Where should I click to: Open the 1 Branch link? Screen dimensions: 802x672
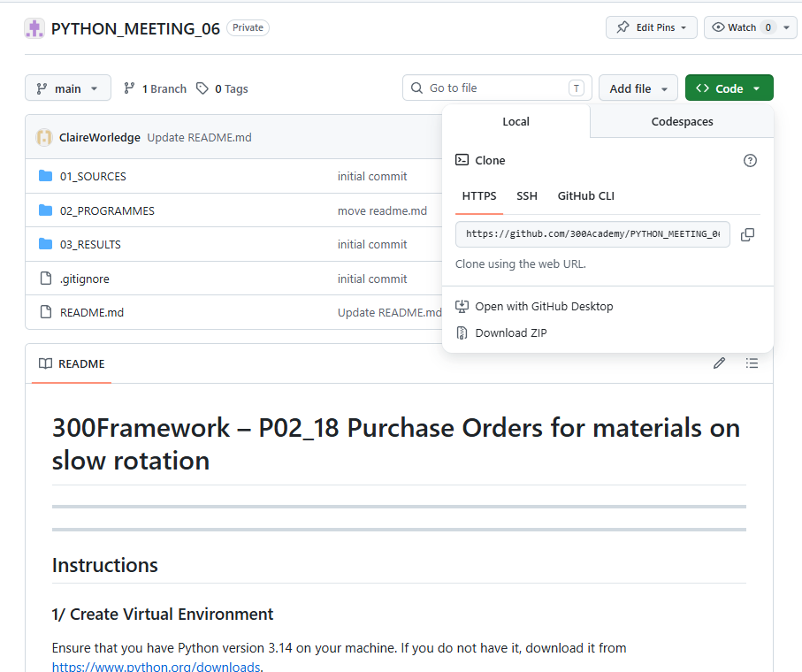pyautogui.click(x=155, y=88)
